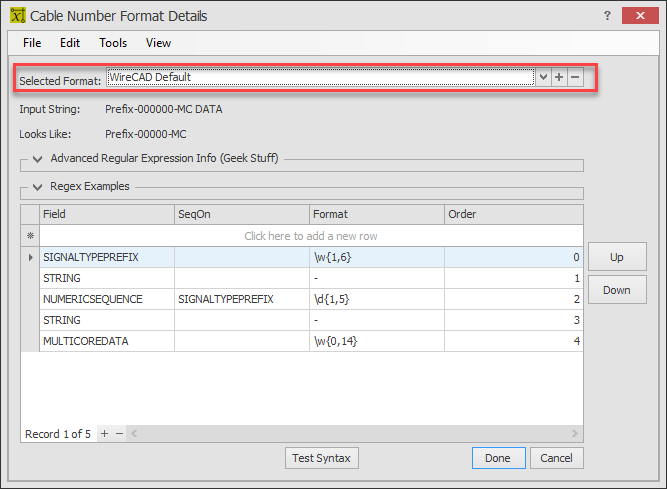Click the help question mark in the title bar
The image size is (667, 489).
(x=607, y=16)
